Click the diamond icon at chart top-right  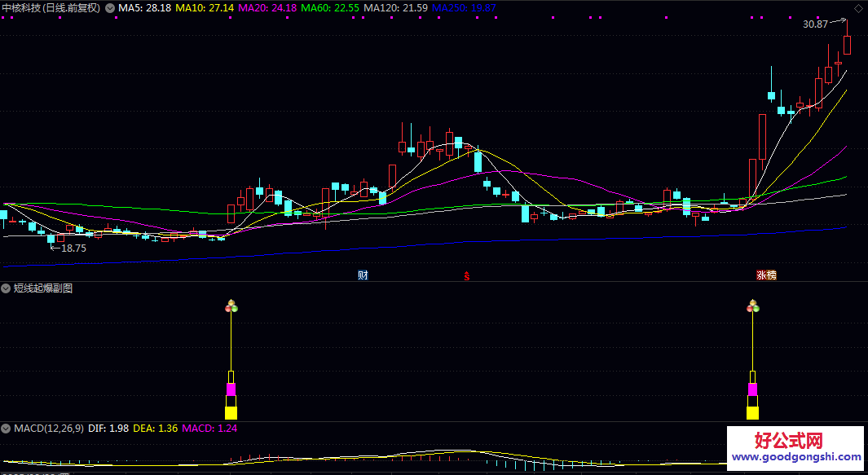pos(857,7)
